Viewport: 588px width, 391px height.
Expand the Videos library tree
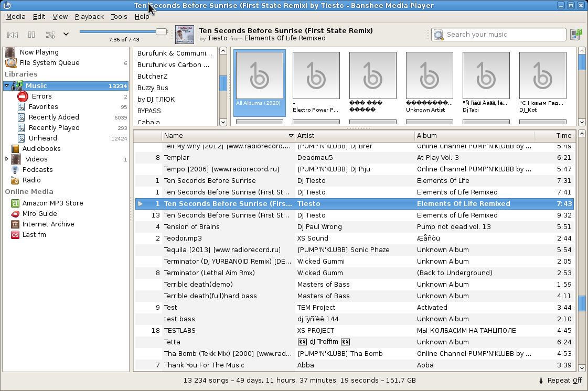pyautogui.click(x=6, y=159)
